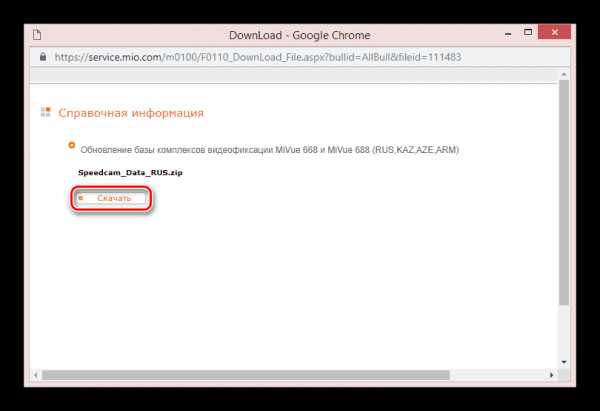Click the squares icon beside Справочная информация
This screenshot has width=600, height=411.
point(46,112)
